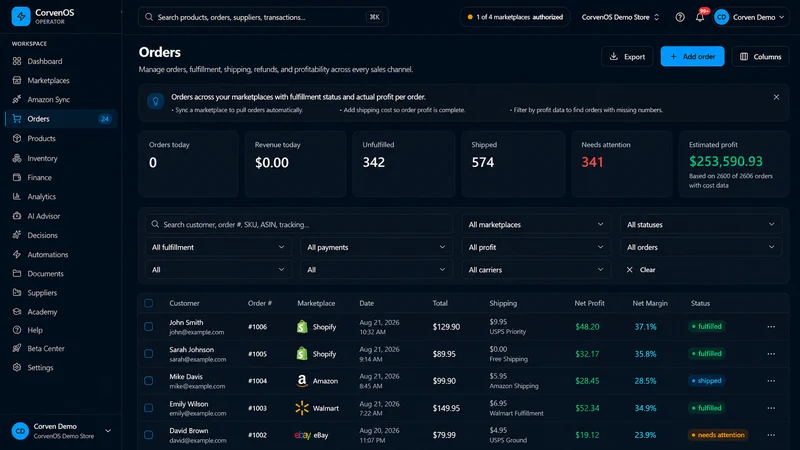Click the global search bar
The image size is (800, 450).
coord(263,17)
